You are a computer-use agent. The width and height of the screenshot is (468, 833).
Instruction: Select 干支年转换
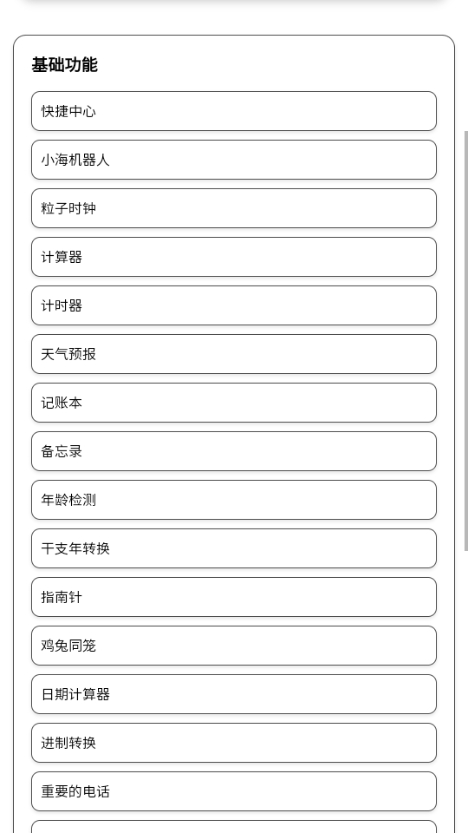point(234,548)
